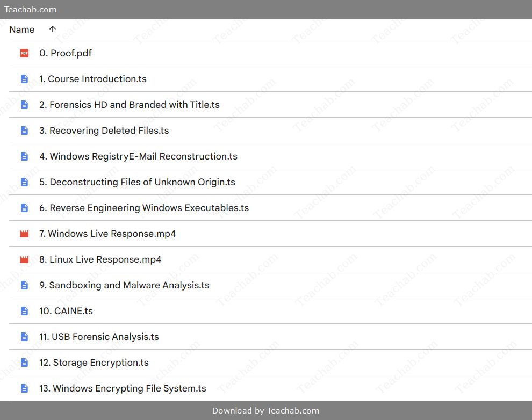Click the Name column header
Viewport: 532px width, 420px height.
(x=21, y=30)
